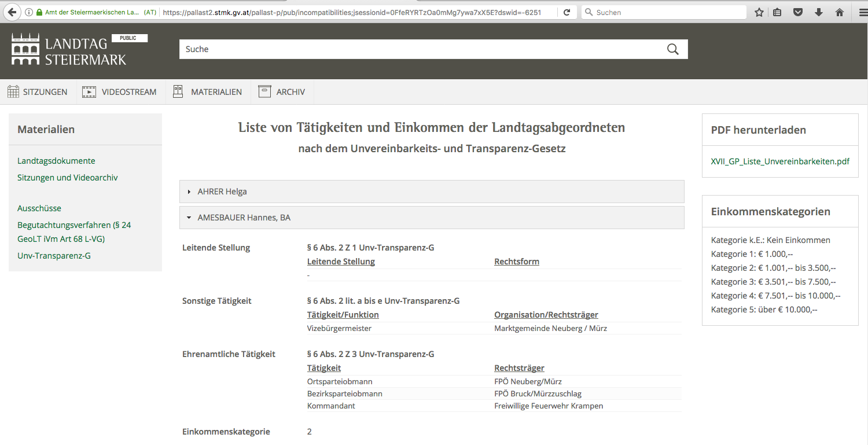
Task: Click the PUBLIC badge beside the logo
Action: (130, 38)
